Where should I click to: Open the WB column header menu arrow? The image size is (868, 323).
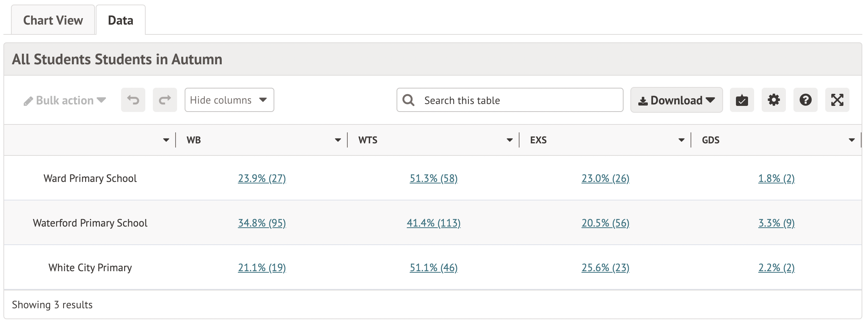click(x=338, y=140)
